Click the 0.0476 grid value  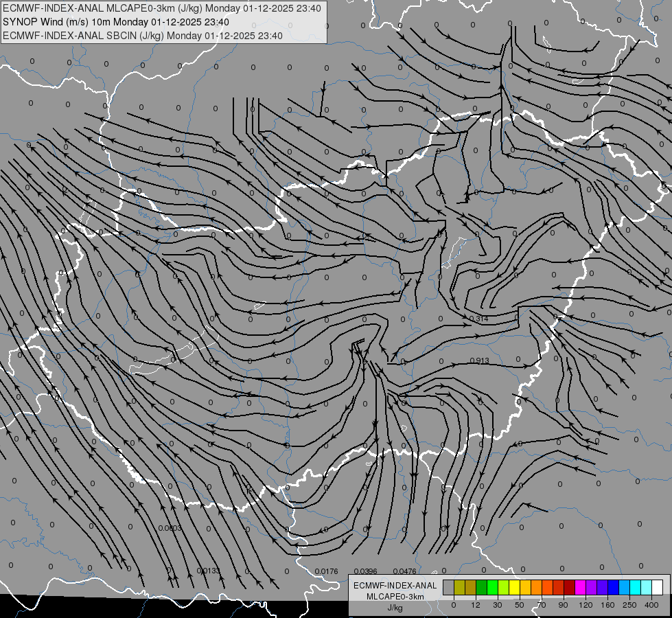[404, 571]
